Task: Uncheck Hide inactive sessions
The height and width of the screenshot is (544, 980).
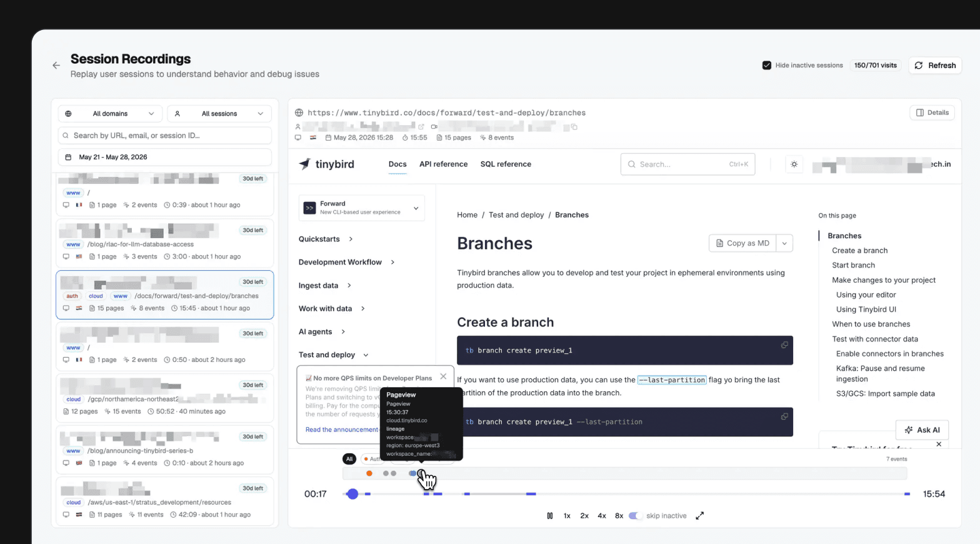Action: [767, 65]
